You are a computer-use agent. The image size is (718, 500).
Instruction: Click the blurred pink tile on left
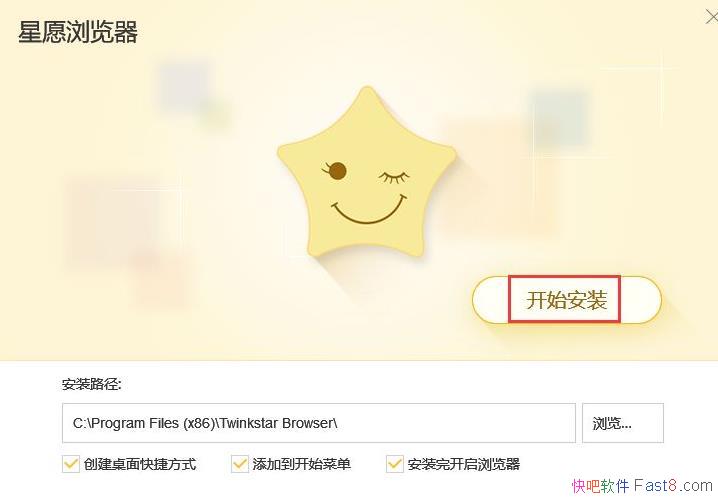pyautogui.click(x=110, y=224)
